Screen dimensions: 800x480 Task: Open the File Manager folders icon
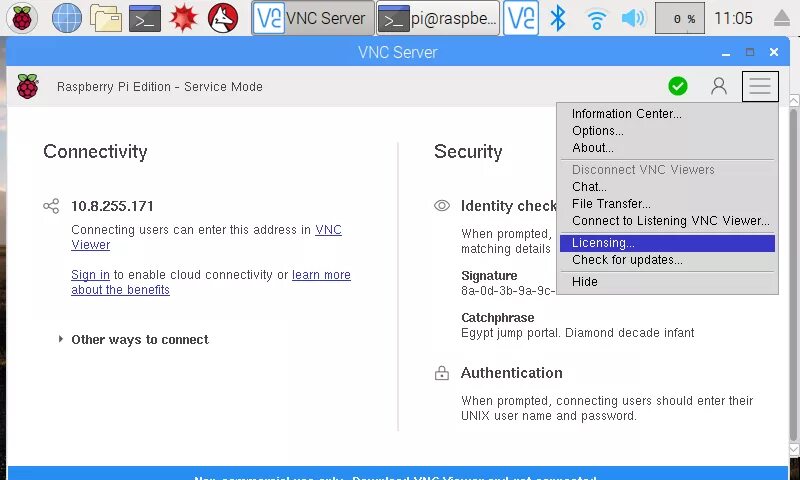(x=106, y=18)
